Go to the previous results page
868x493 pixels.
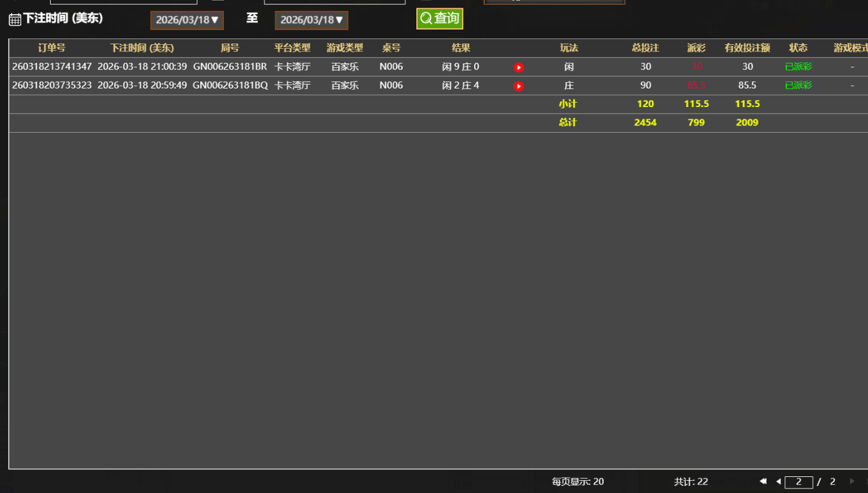[778, 481]
